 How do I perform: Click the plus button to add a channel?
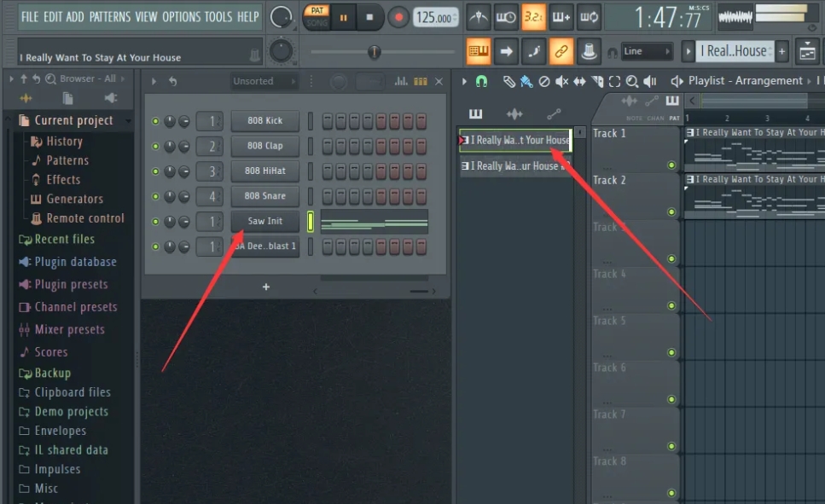265,287
